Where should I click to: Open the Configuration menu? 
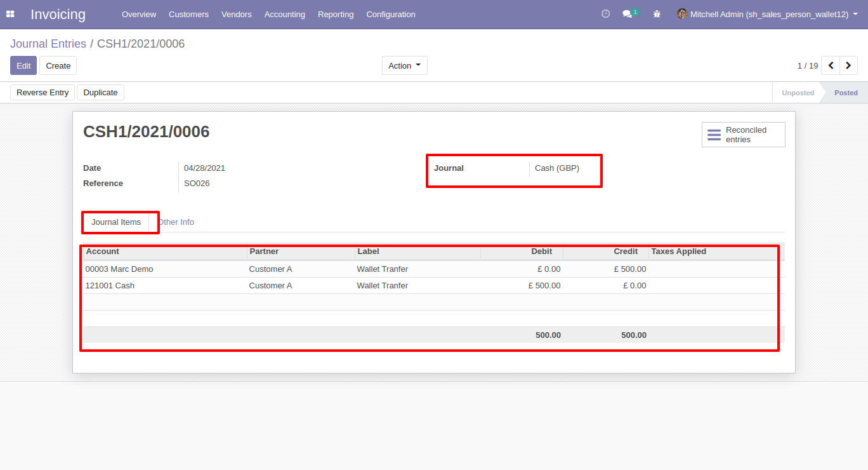tap(391, 14)
